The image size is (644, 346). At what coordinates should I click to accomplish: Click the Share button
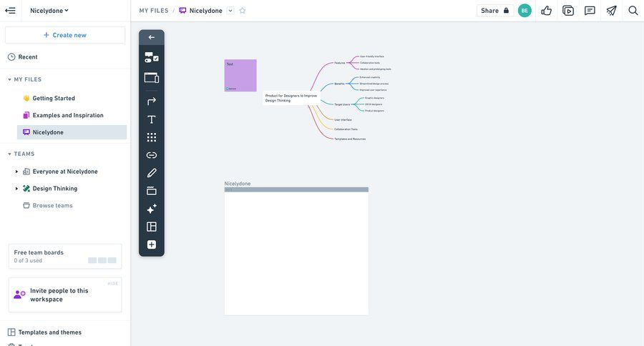pyautogui.click(x=495, y=11)
